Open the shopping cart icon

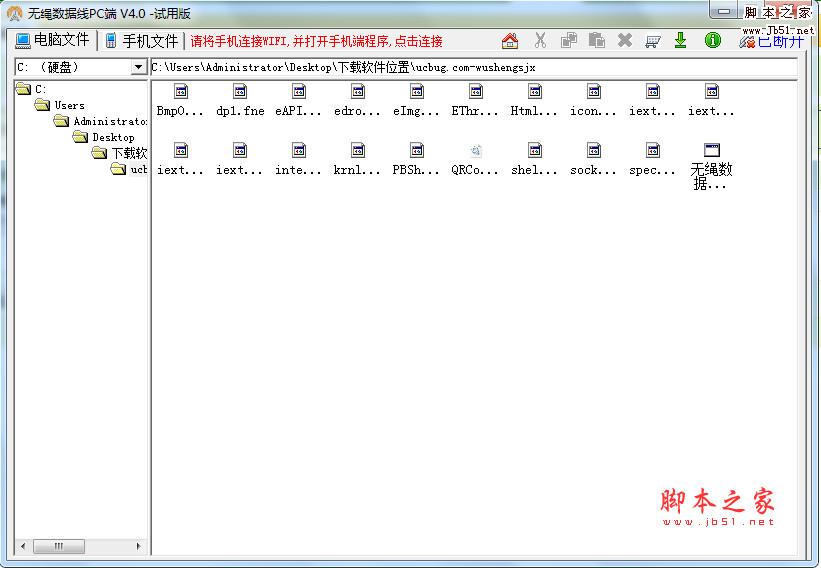click(x=652, y=41)
